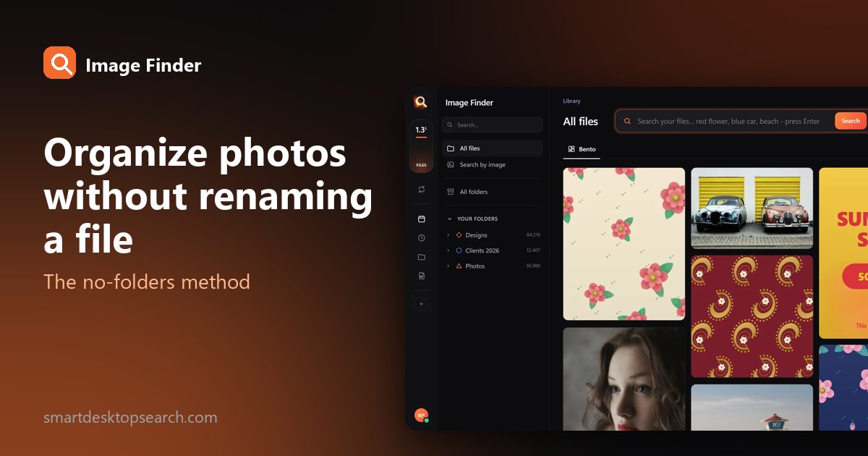This screenshot has height=456, width=868.
Task: Click the sidebar Search field
Action: (493, 125)
